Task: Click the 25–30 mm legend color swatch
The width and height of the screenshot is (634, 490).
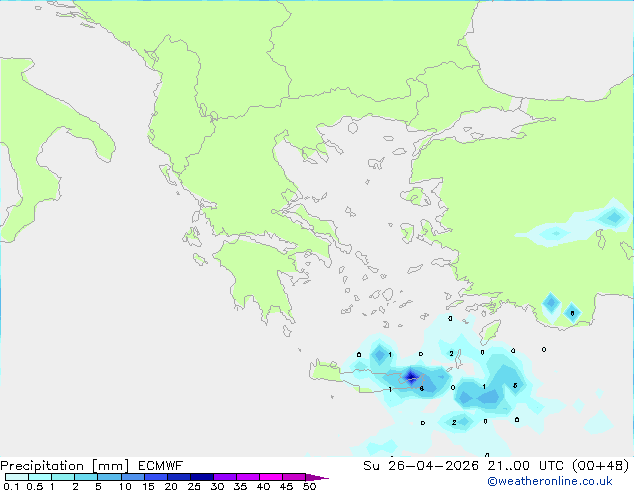Action: [201, 477]
